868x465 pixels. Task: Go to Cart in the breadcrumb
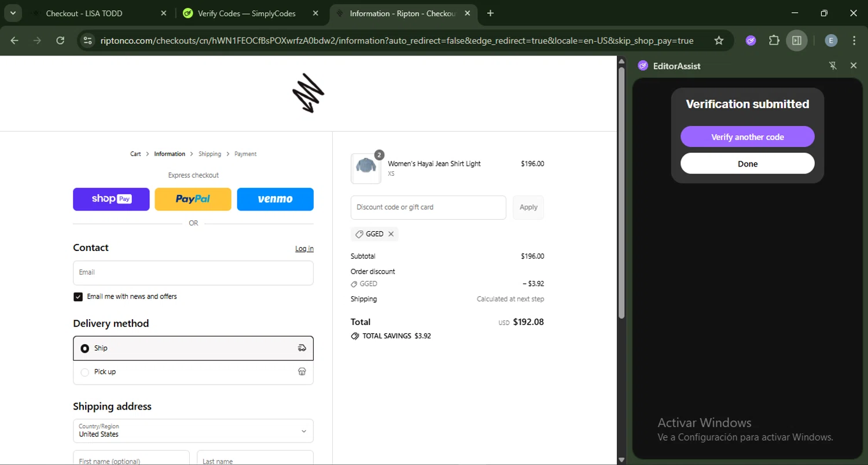coord(135,154)
